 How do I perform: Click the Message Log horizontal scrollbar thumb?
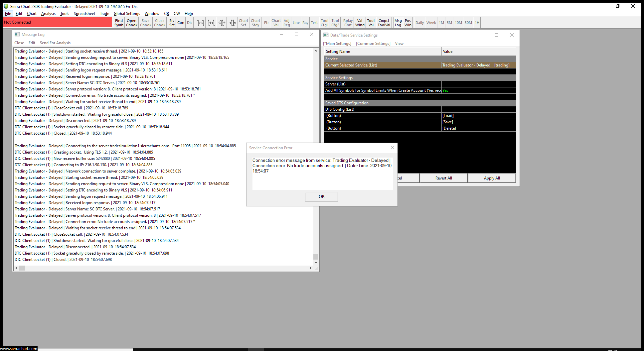click(x=22, y=268)
